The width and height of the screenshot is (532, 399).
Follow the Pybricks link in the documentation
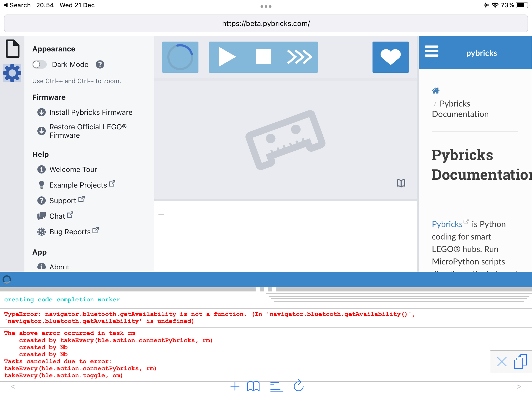pos(448,224)
